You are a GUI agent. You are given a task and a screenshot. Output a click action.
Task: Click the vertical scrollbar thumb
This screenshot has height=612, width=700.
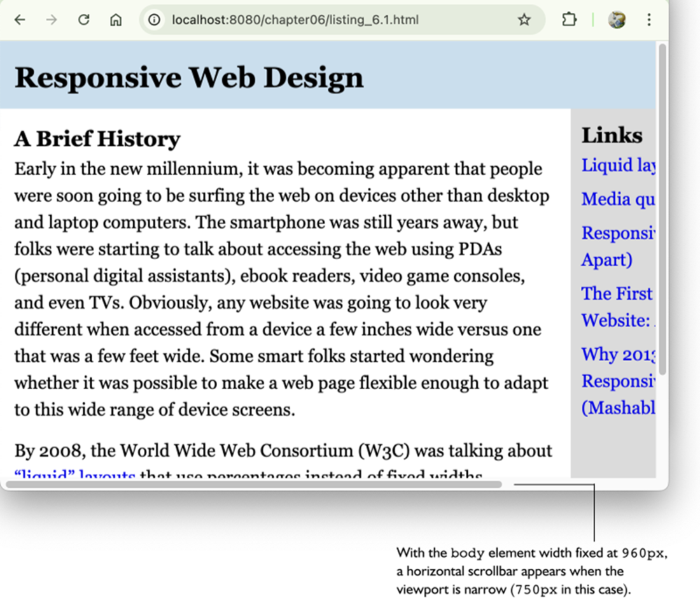click(662, 210)
